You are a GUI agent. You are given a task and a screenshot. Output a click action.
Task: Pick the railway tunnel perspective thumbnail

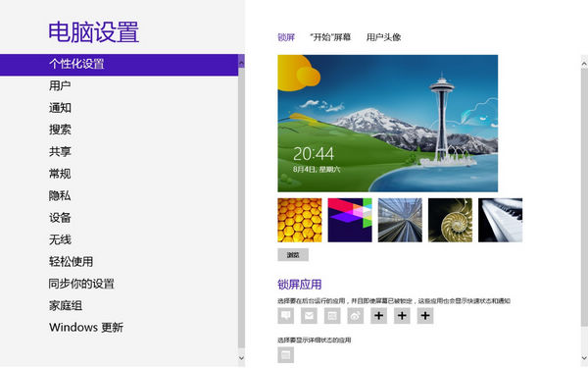[x=400, y=220]
